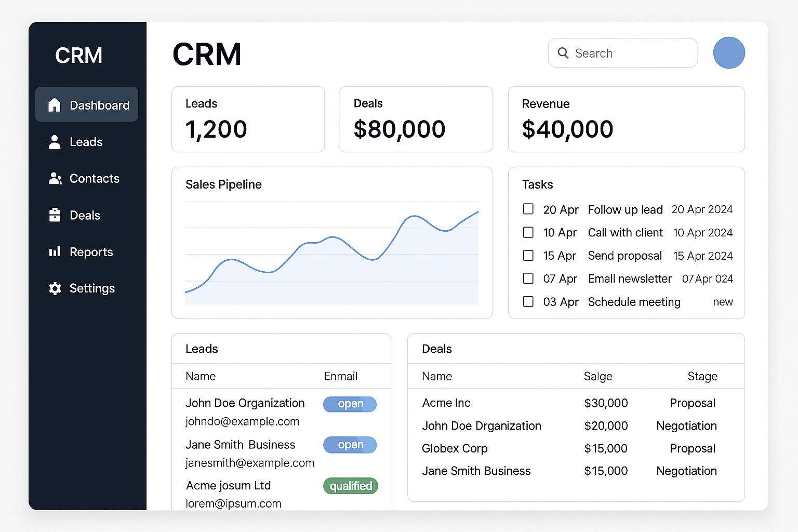
Task: Click the Contacts people icon
Action: (55, 179)
